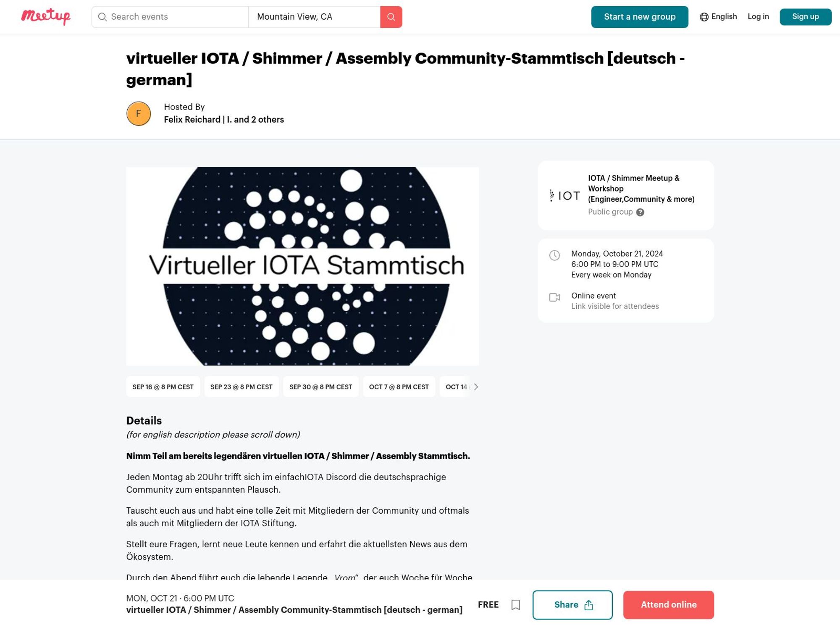
Task: Click the Log in link
Action: coord(758,16)
